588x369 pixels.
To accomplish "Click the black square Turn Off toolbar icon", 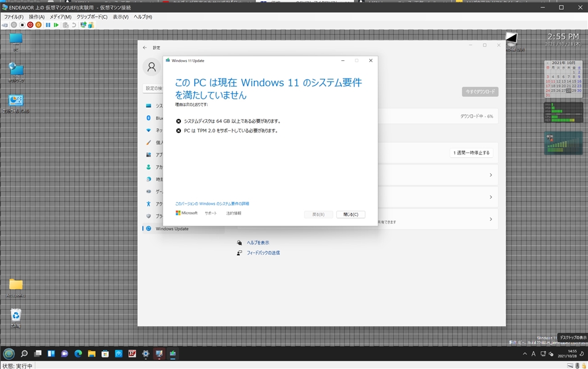I will tap(22, 25).
